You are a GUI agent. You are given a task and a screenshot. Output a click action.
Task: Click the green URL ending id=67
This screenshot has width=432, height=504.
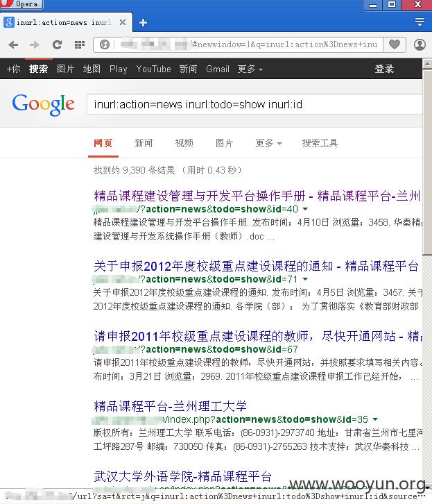(195, 349)
